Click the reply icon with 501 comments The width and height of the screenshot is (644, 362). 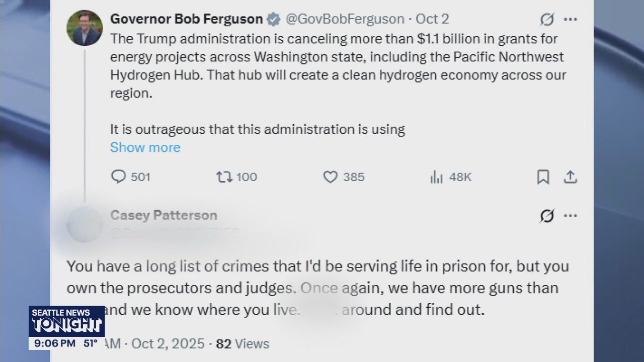(x=118, y=177)
